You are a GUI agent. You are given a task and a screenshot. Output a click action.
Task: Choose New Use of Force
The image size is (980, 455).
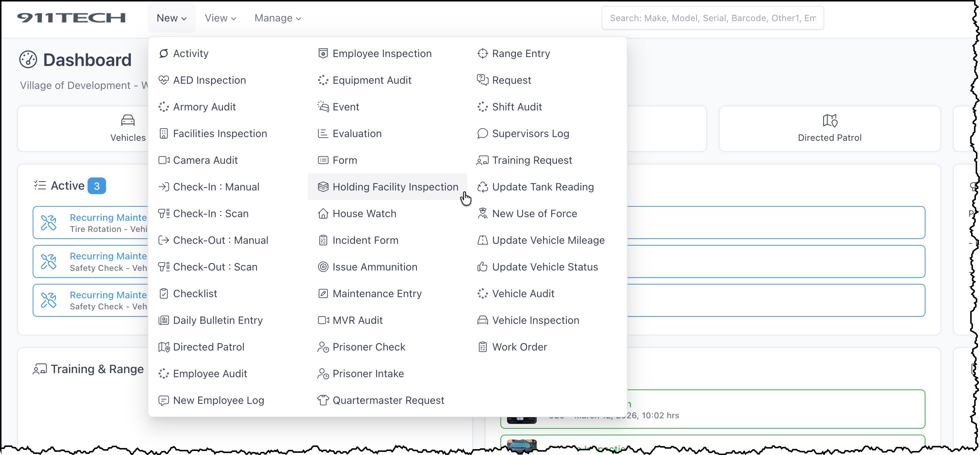(534, 214)
